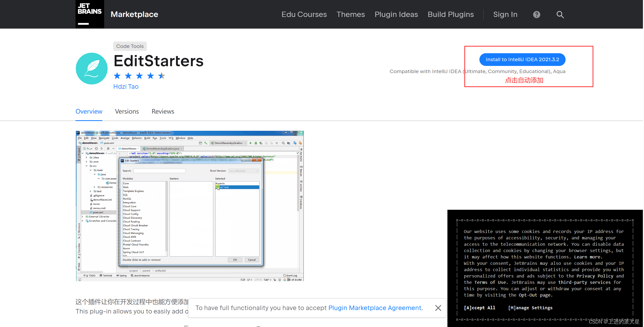The width and height of the screenshot is (644, 327).
Task: Click the EditStarters plugin title text
Action: tap(158, 61)
